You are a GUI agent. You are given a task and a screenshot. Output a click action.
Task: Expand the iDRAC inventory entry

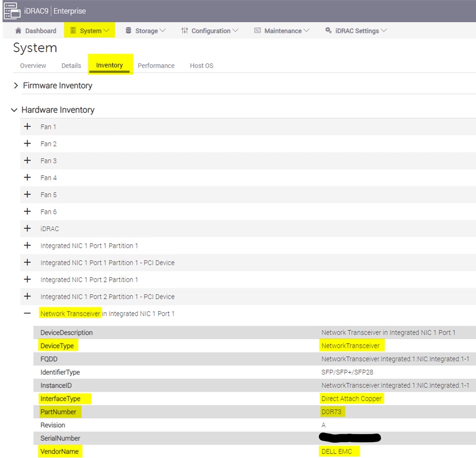pyautogui.click(x=27, y=228)
